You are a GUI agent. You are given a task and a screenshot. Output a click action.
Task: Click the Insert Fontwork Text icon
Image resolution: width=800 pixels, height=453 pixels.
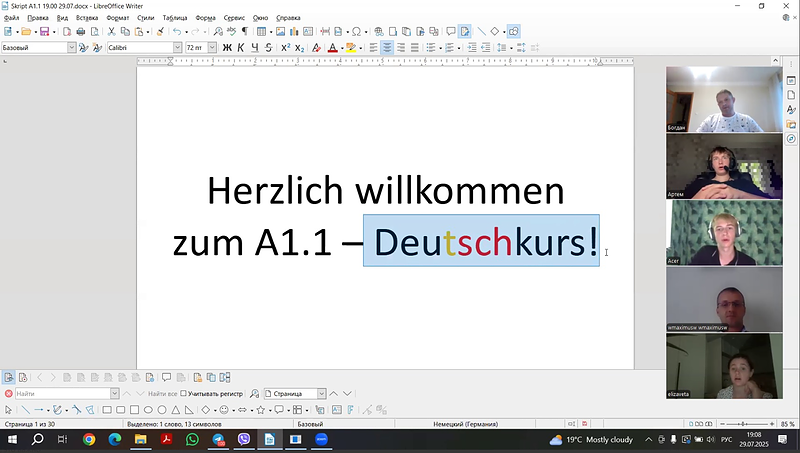pyautogui.click(x=351, y=410)
